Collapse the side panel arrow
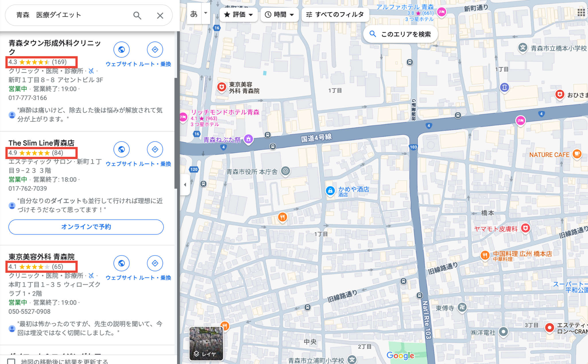Viewport: 588px width, 364px height. pos(185,185)
